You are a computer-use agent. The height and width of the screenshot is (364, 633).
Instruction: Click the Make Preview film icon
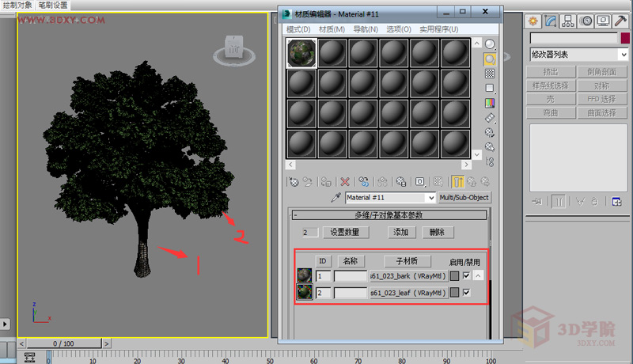pyautogui.click(x=490, y=118)
